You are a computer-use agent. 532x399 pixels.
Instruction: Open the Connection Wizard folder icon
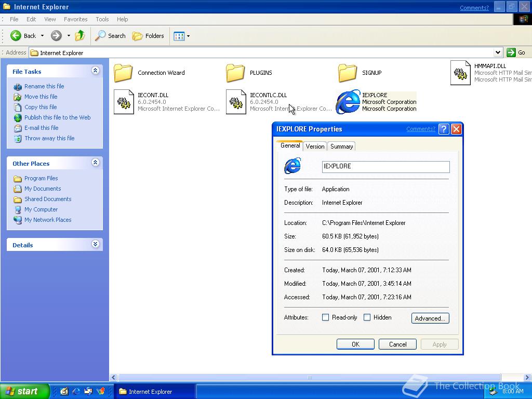[x=123, y=73]
